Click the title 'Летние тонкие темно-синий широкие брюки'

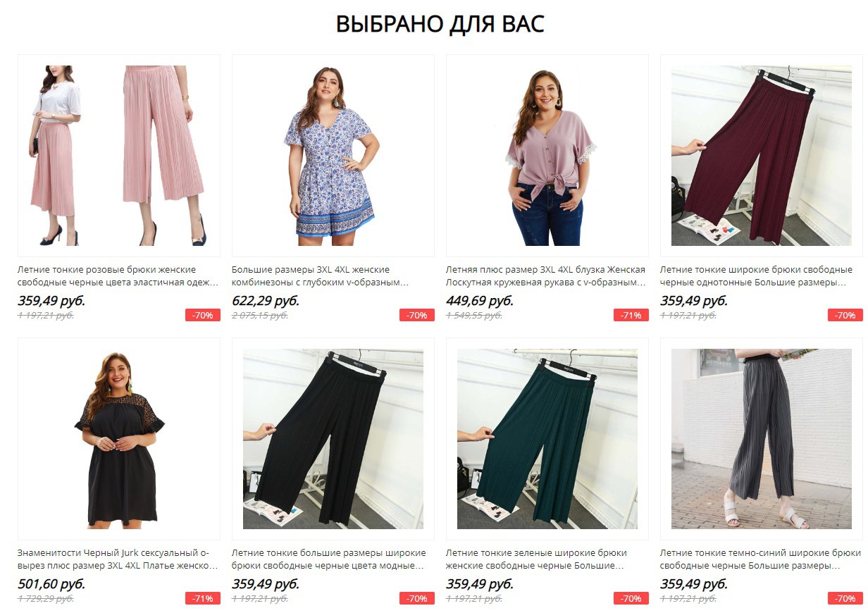(761, 553)
